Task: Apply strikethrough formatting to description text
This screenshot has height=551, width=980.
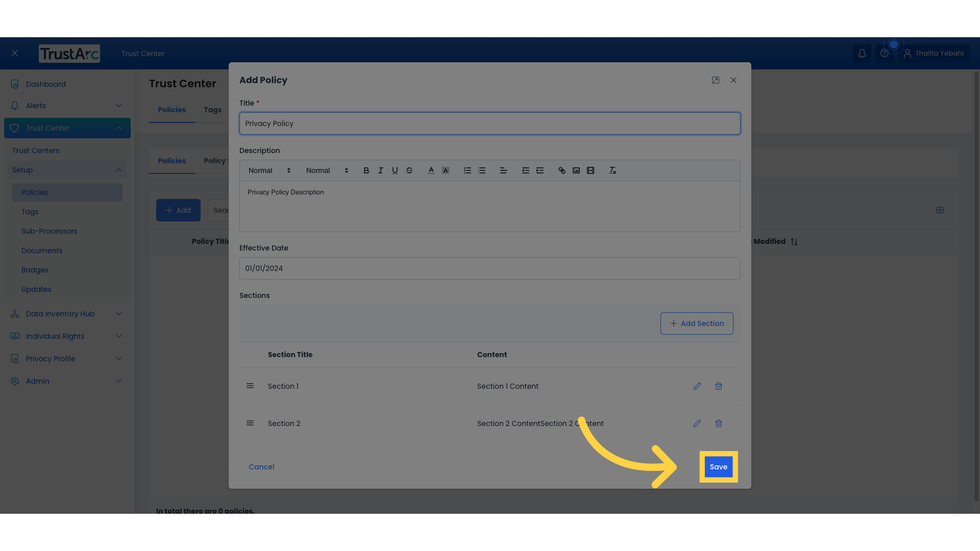Action: [x=410, y=170]
